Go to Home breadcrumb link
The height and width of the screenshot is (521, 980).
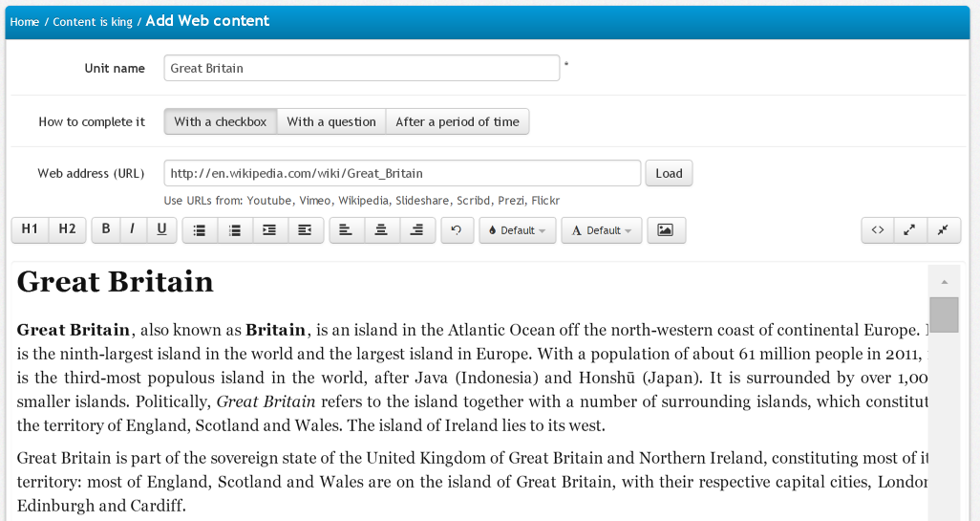(x=24, y=22)
